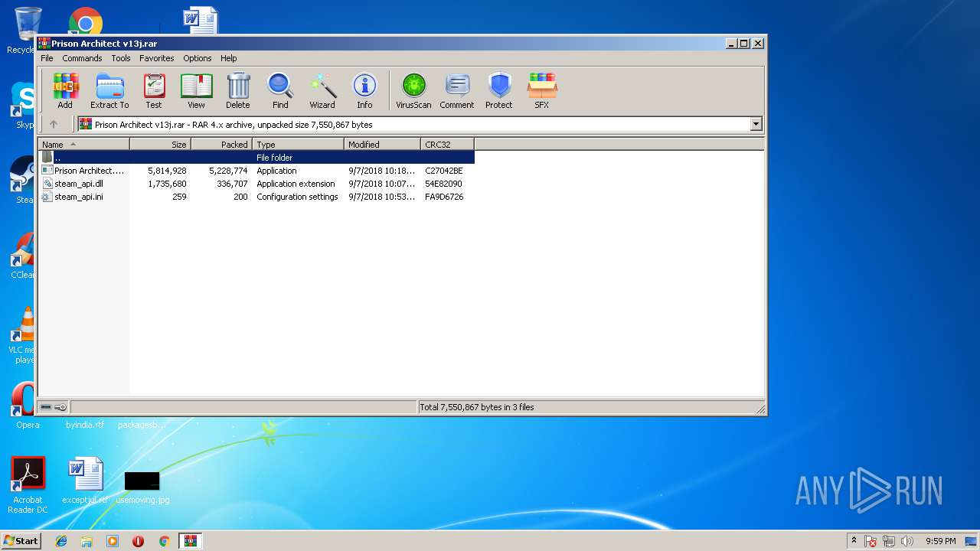Open the Tools menu

coord(121,58)
